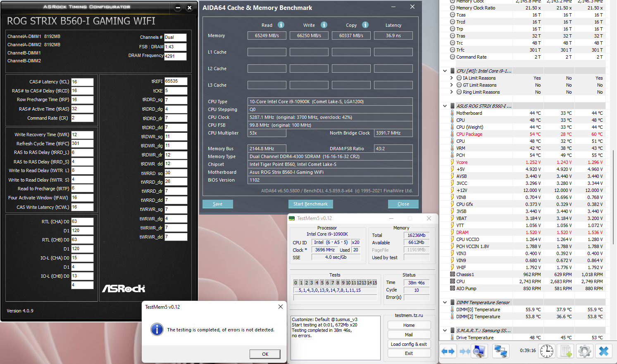Select the DIMM[0] Temperature row in HWiNFO
The height and width of the screenshot is (364, 617).
pyautogui.click(x=528, y=310)
